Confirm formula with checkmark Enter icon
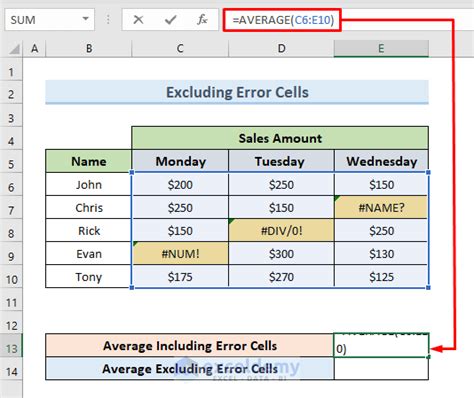Image resolution: width=474 pixels, height=398 pixels. pos(170,20)
